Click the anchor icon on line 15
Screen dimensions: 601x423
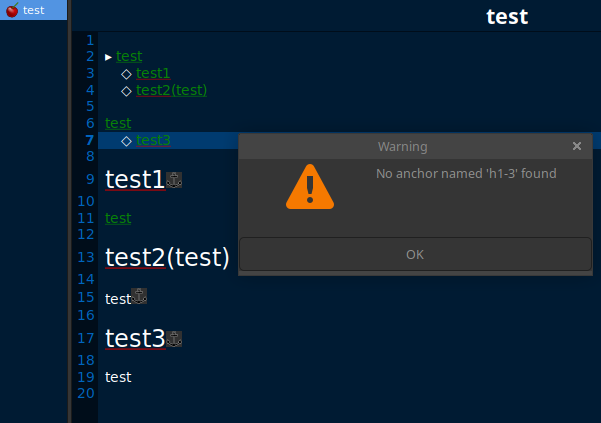(x=139, y=296)
